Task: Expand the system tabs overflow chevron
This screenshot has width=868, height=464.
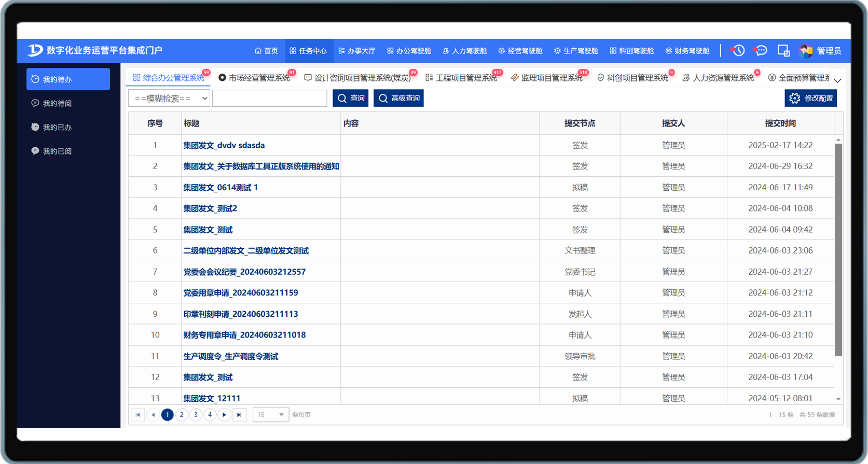Action: tap(837, 80)
